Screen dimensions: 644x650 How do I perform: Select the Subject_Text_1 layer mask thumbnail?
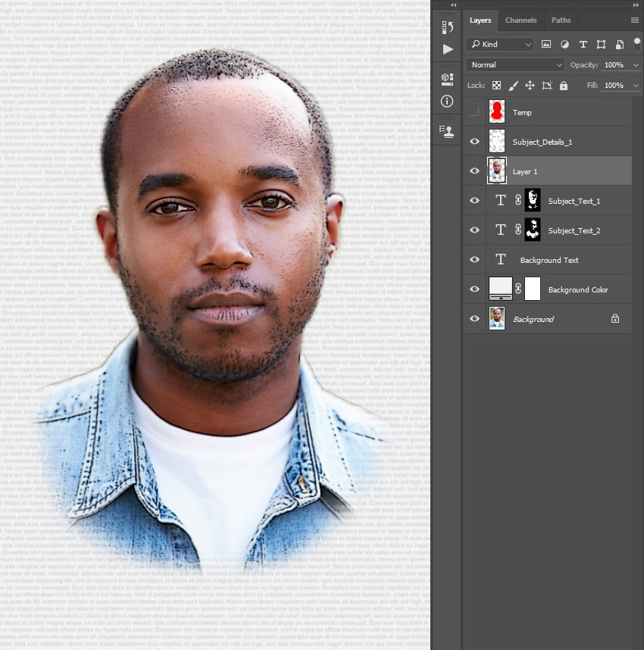[533, 201]
